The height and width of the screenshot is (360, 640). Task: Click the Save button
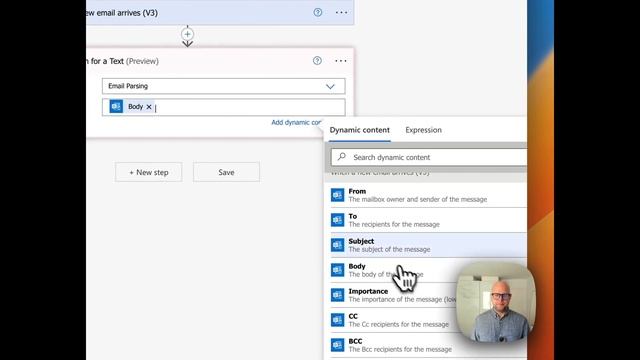click(226, 172)
